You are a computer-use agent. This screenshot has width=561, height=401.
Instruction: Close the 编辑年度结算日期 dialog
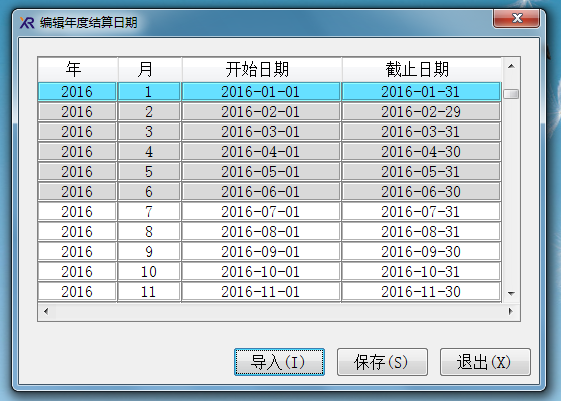point(516,18)
